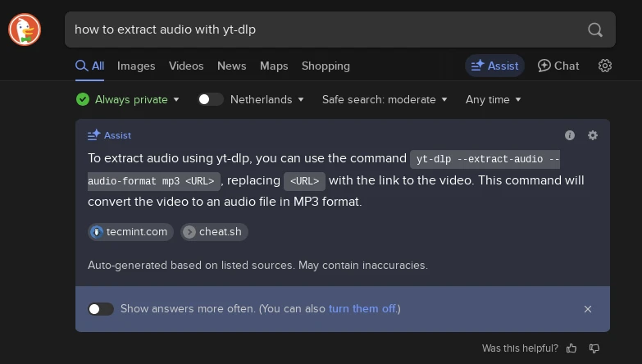
Task: Open the Chat button
Action: click(x=558, y=66)
